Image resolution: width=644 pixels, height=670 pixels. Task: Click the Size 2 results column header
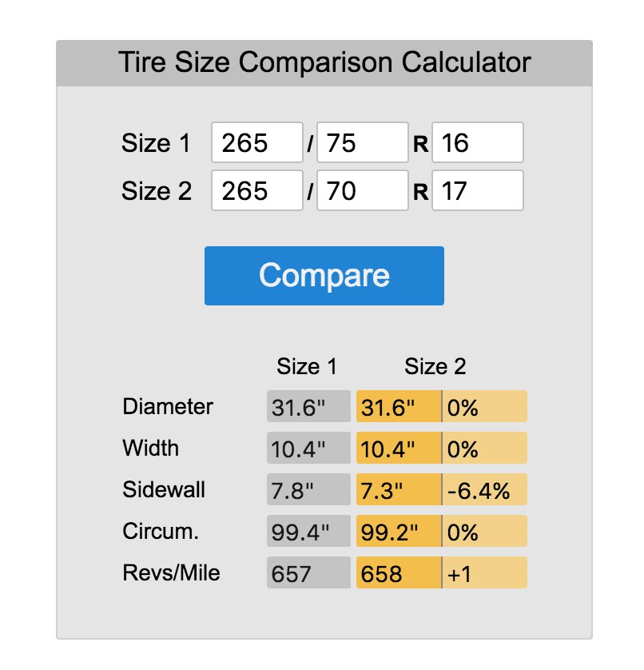click(x=435, y=366)
